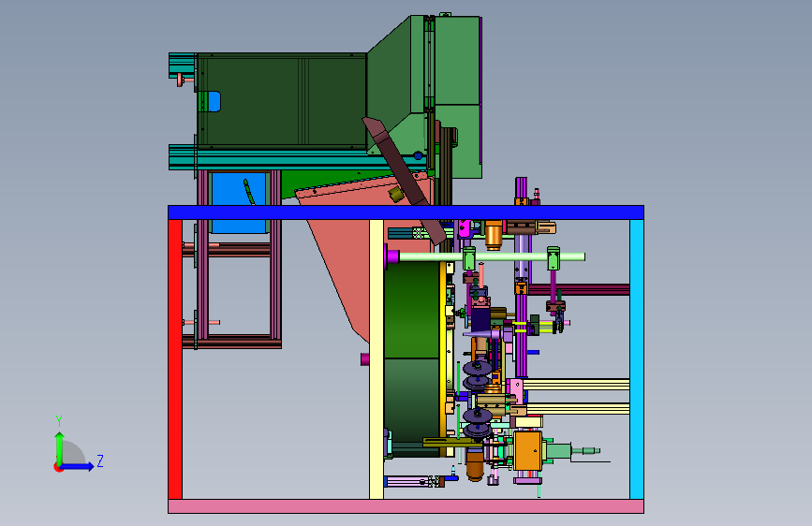812x526 pixels.
Task: Click the blue Z axis arrow of triad
Action: pyautogui.click(x=78, y=466)
